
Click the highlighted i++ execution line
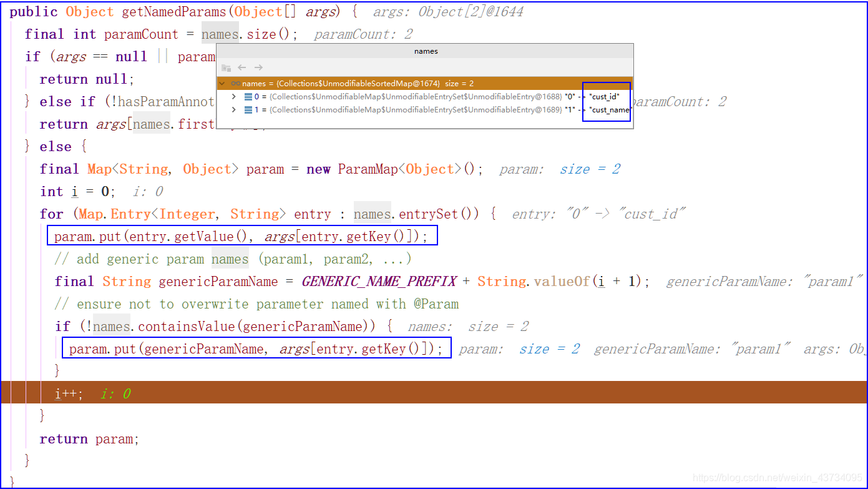pos(434,393)
